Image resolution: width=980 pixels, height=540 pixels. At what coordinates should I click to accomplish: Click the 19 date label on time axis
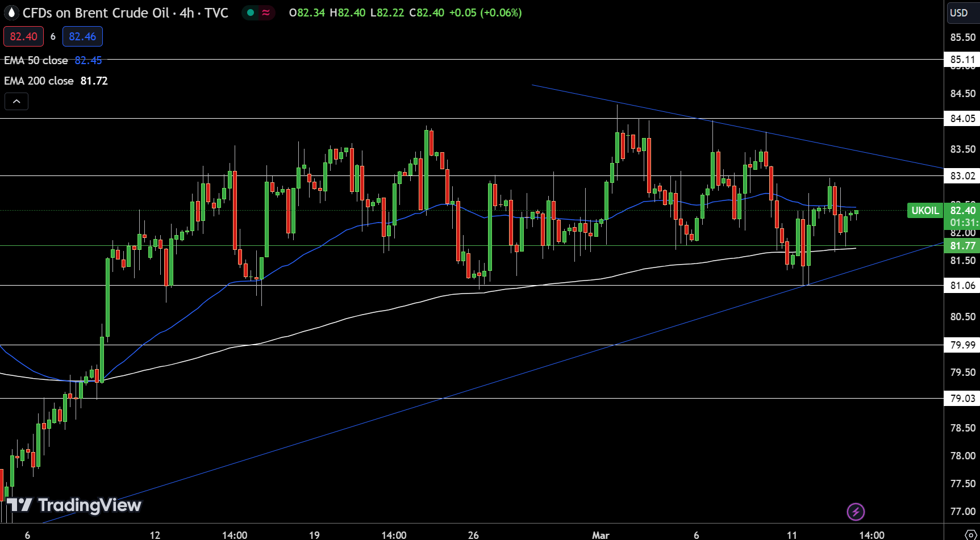tap(314, 535)
